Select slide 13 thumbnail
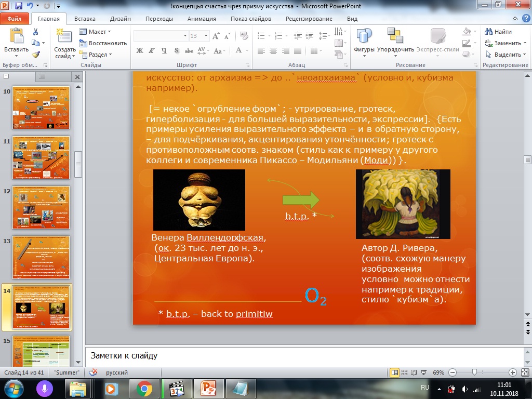 tap(41, 258)
